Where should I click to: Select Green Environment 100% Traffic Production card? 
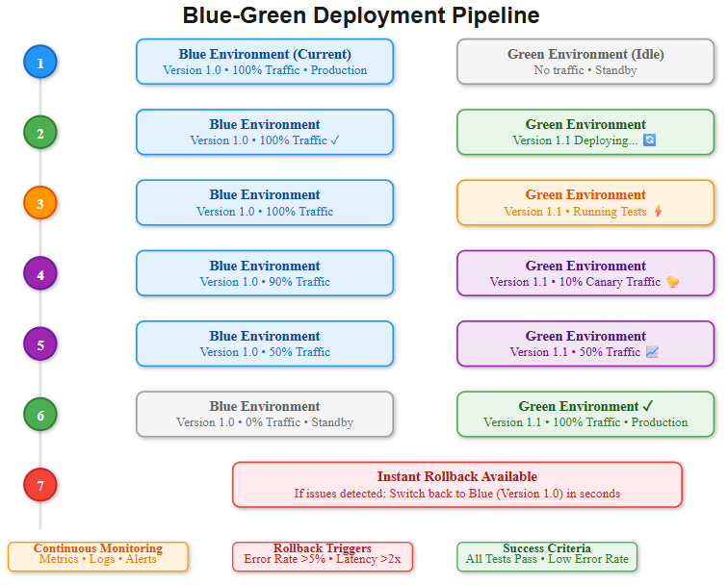tap(585, 415)
